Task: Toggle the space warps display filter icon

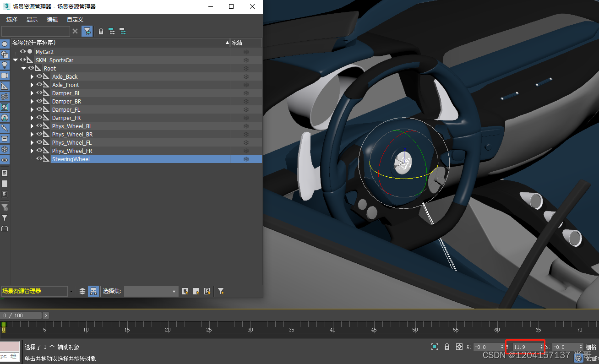Action: (5, 97)
